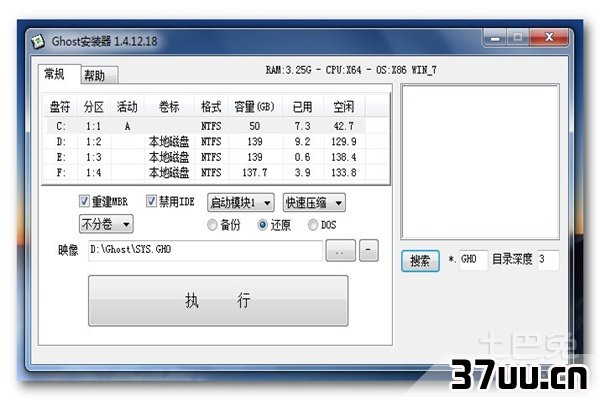Minimize the Ghost installer window

[x=496, y=38]
